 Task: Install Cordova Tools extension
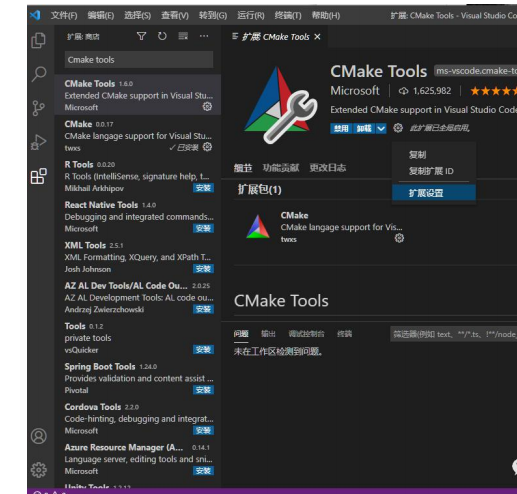point(203,430)
